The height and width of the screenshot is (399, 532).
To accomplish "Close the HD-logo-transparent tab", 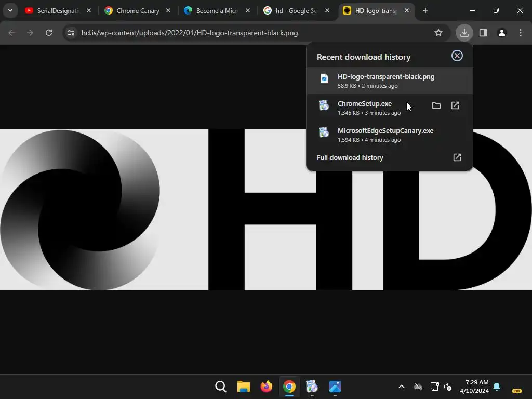I will point(407,11).
